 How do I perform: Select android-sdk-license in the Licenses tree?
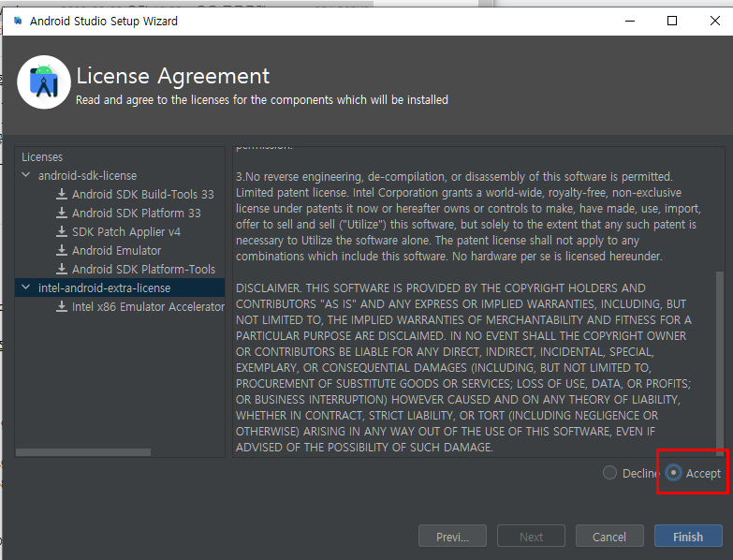(x=87, y=176)
